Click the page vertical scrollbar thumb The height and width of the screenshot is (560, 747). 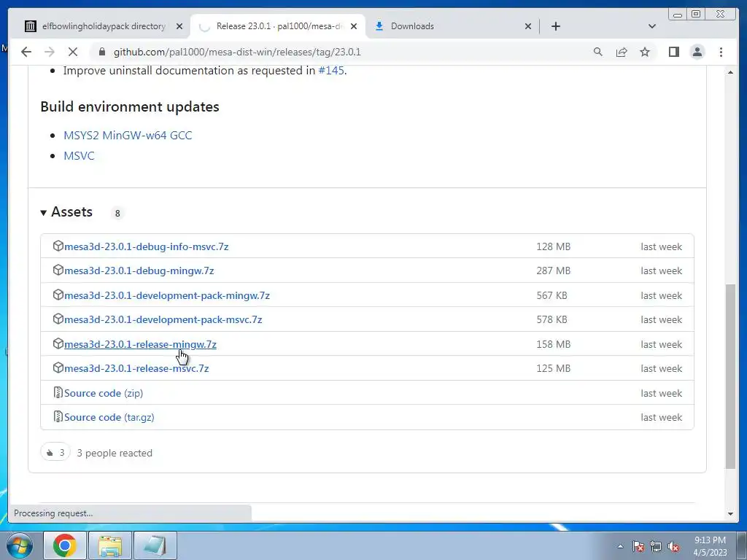(x=730, y=376)
